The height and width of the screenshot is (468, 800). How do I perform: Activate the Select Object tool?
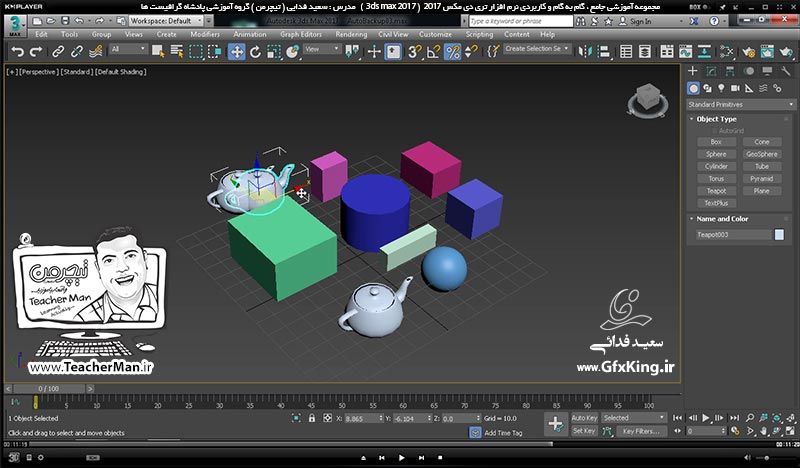point(158,52)
